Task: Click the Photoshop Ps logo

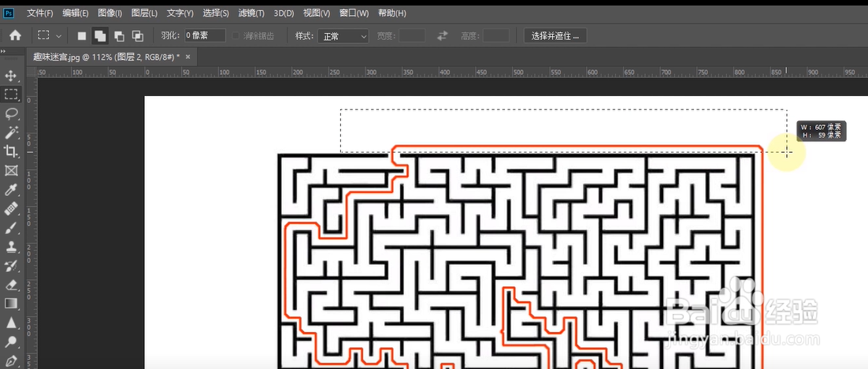Action: pyautogui.click(x=9, y=13)
